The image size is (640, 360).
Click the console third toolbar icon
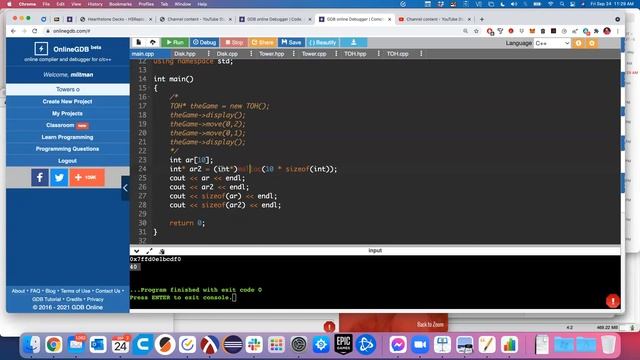[x=162, y=251]
